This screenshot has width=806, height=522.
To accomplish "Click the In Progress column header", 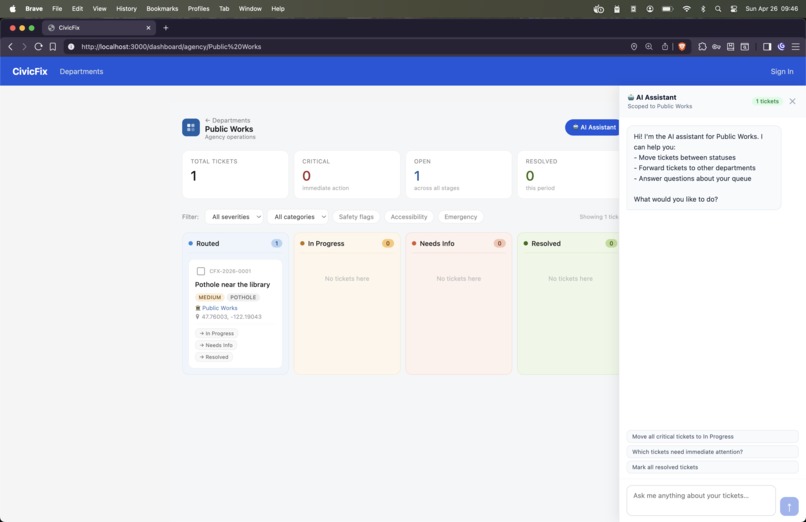I will point(347,244).
